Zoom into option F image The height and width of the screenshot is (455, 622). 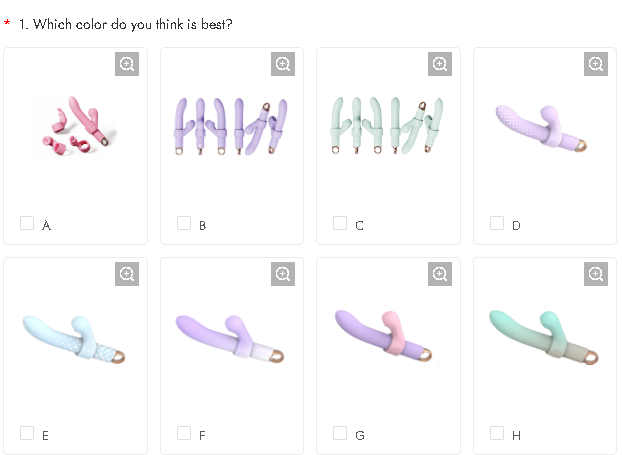[x=283, y=274]
